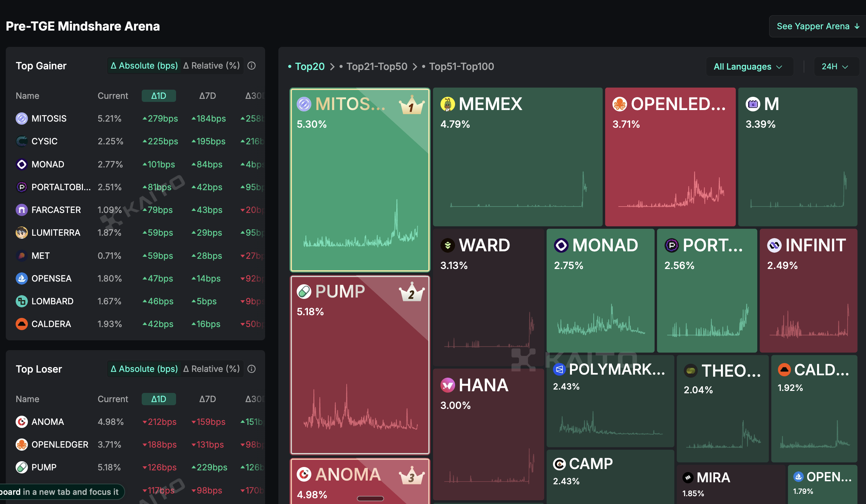
Task: Click the POLYMARK... logo in treemap
Action: click(x=559, y=370)
